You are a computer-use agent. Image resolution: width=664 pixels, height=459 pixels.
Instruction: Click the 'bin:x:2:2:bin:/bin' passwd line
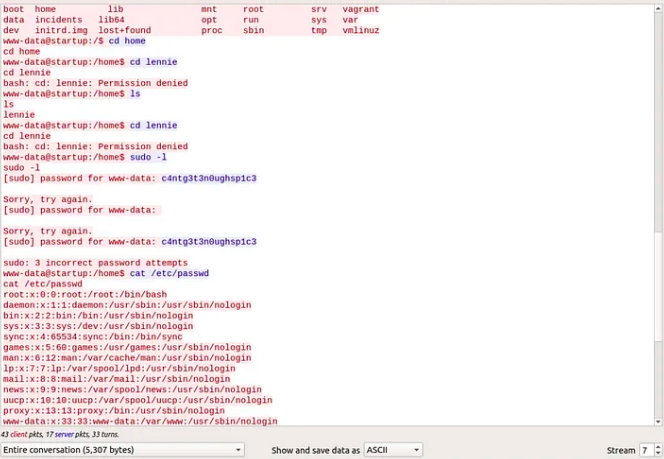98,316
